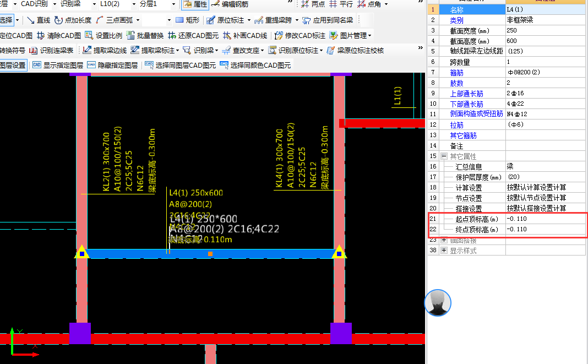Click 识别连梁表 recognize coupling beam table
This screenshot has width=588, height=364.
[x=51, y=50]
